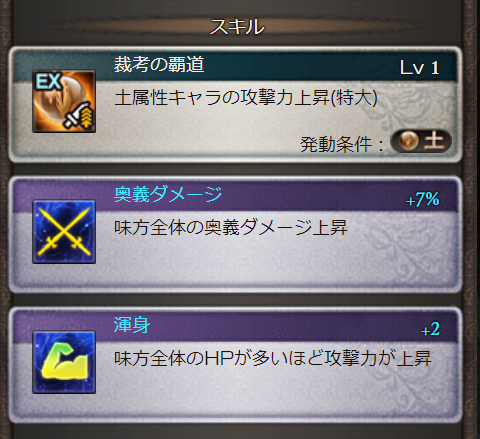Screen dimensions: 480x439
Task: Tap the flexed arm 渾身 icon
Action: [64, 362]
